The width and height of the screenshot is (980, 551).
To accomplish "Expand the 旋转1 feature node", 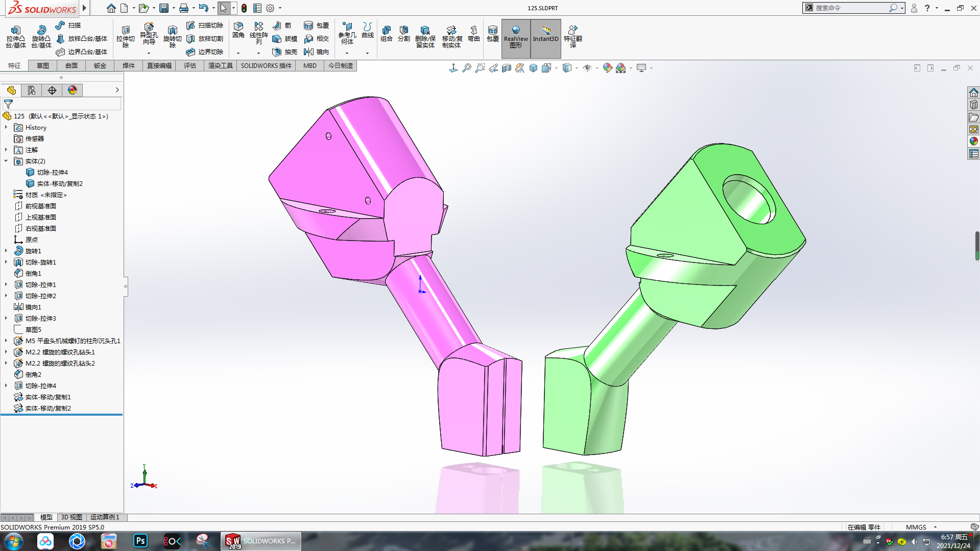I will point(6,251).
